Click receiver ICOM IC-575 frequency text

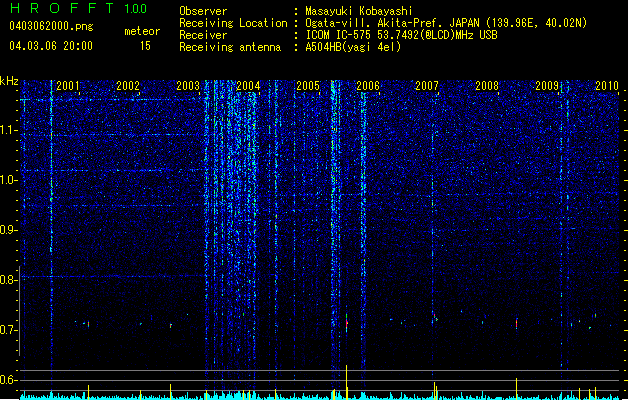(x=401, y=35)
